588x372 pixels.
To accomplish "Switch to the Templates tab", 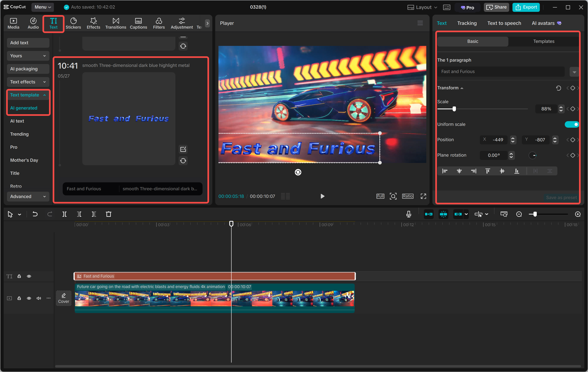I will coord(543,41).
